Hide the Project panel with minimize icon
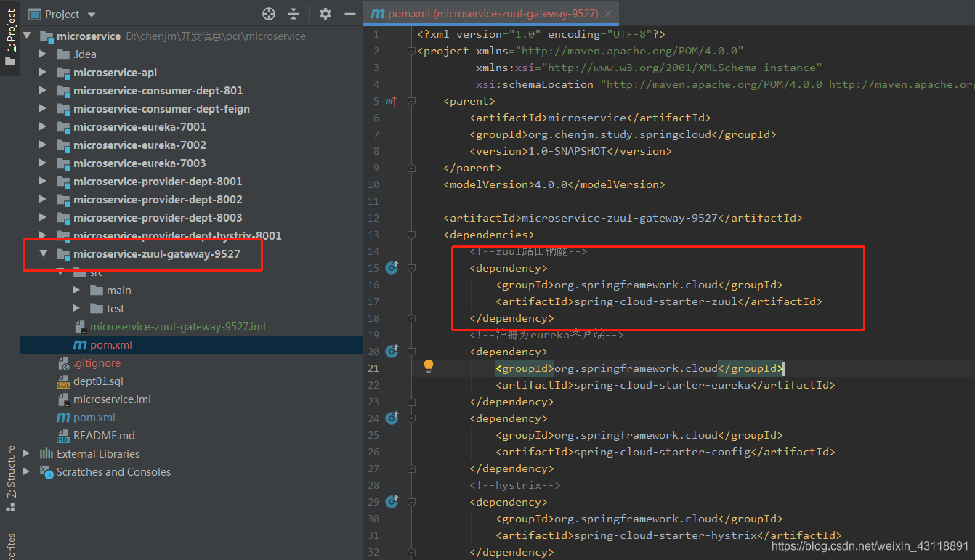Viewport: 975px width, 560px height. point(349,14)
